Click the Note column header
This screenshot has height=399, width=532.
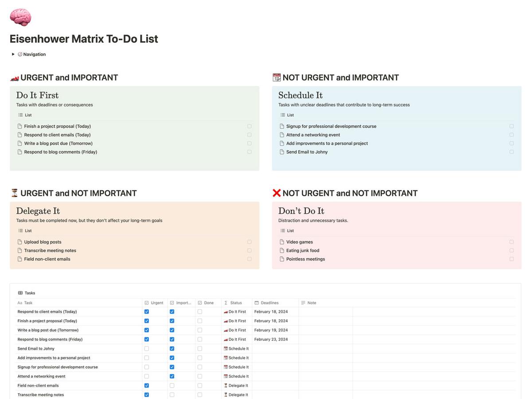point(309,303)
